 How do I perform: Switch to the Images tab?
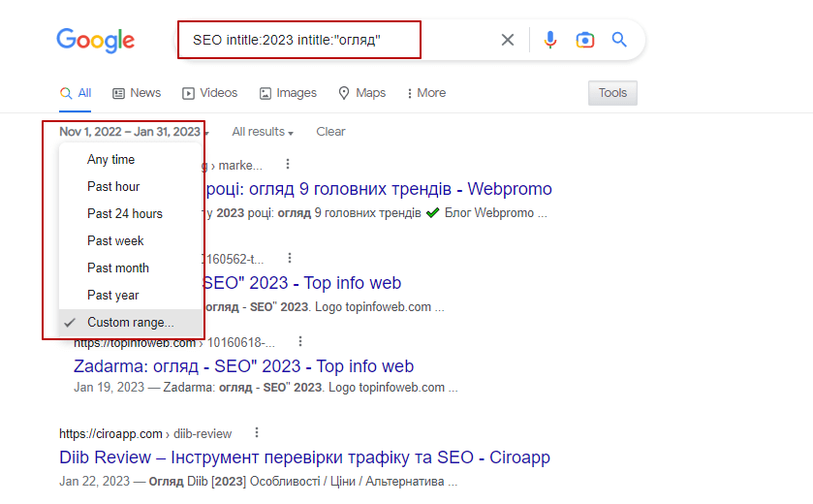pos(288,93)
